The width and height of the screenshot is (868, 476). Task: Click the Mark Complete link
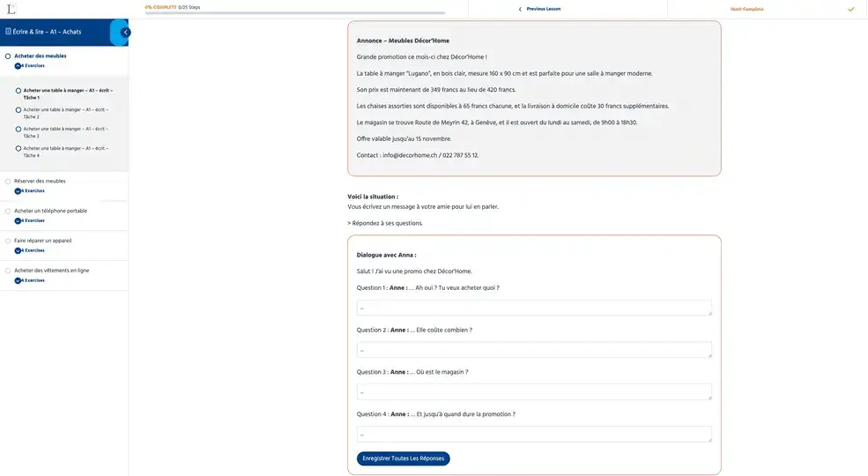747,9
